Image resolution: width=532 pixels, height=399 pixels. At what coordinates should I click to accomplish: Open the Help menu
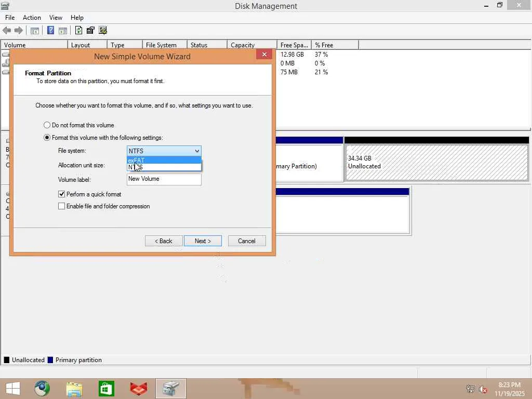(x=77, y=17)
